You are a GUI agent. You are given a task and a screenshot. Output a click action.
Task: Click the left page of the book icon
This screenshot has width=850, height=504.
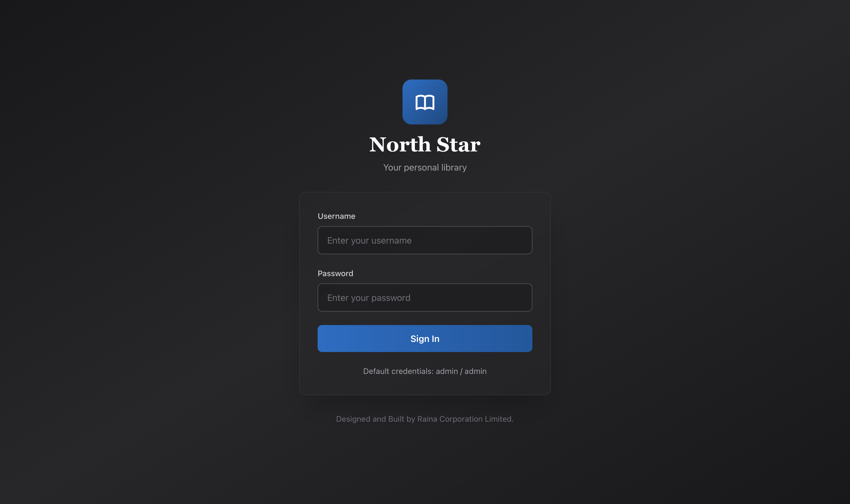click(x=421, y=102)
